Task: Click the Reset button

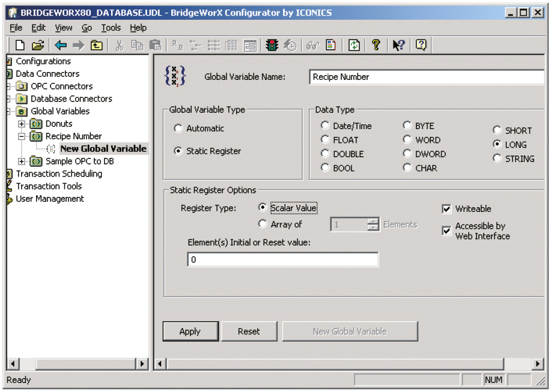Action: 249,331
